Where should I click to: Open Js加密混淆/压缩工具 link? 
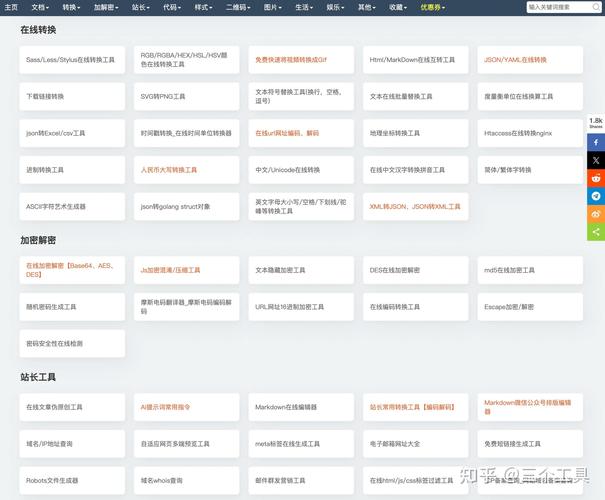[x=171, y=270]
